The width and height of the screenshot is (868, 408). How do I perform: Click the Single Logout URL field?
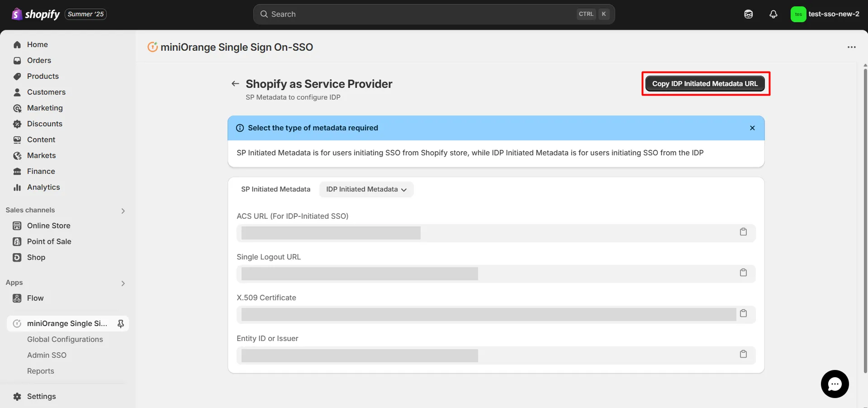pos(496,274)
